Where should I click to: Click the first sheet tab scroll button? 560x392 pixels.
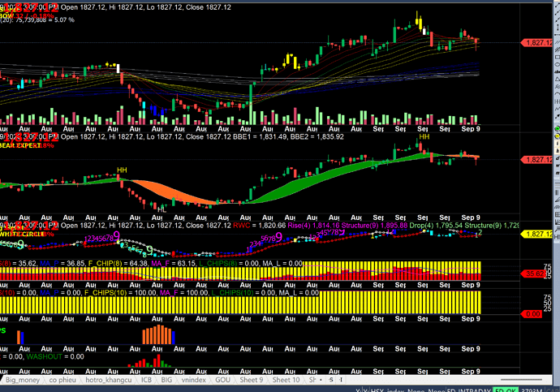321,380
